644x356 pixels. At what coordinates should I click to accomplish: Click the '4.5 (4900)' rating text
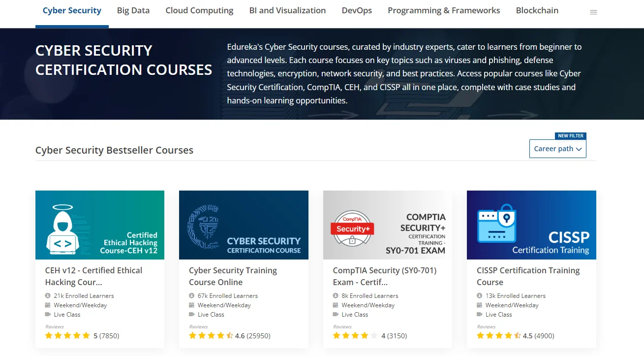point(538,336)
